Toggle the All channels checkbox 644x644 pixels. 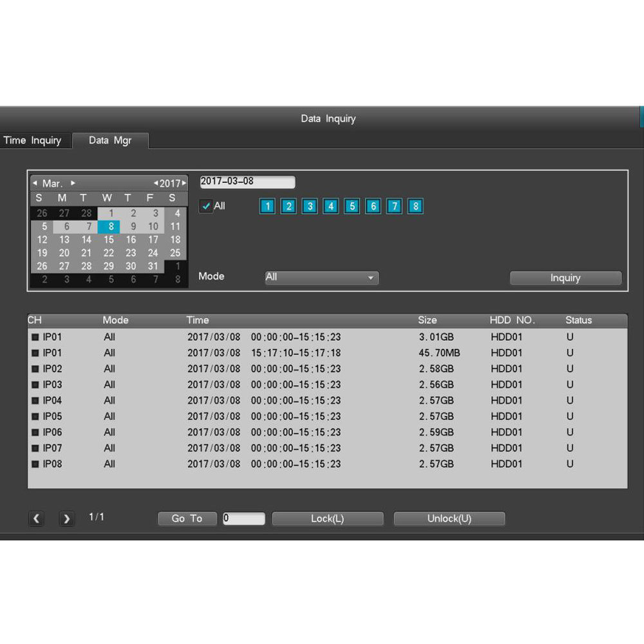click(206, 206)
